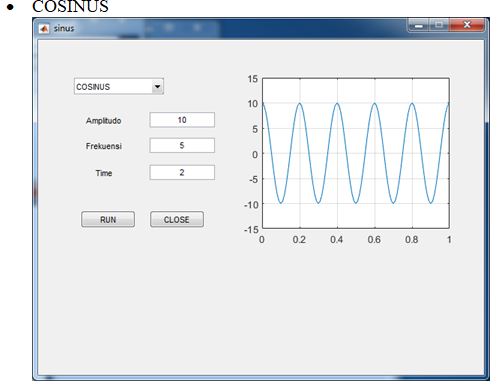Screen dimensions: 503x385
Task: Click the CLOSE button
Action: click(x=177, y=220)
